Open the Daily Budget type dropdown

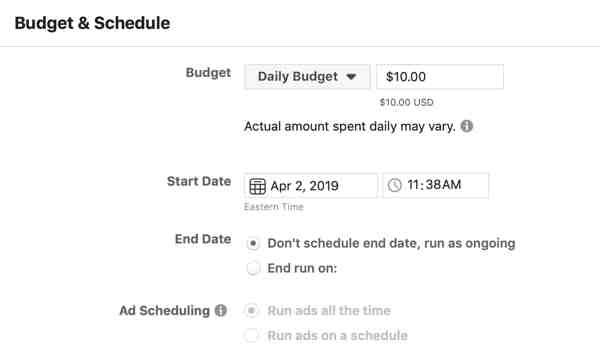click(307, 77)
